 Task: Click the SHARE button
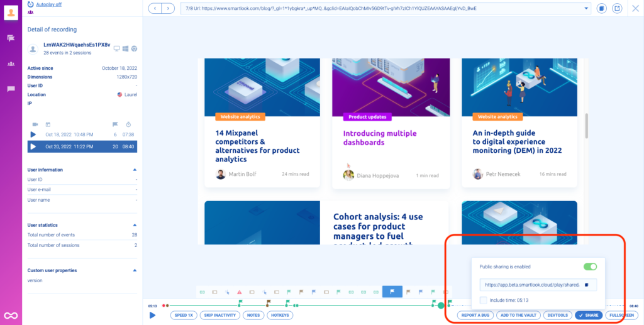[589, 315]
